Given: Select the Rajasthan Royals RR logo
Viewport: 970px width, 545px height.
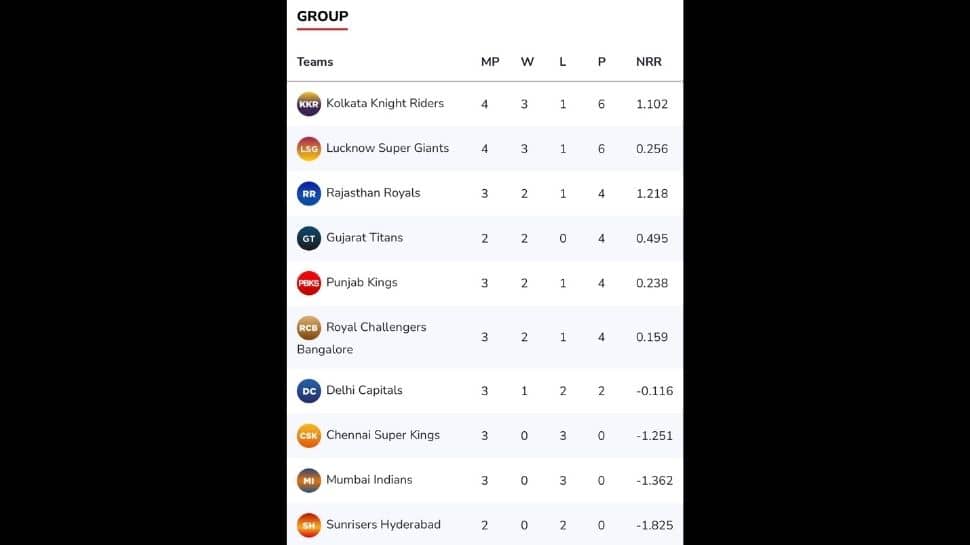Looking at the screenshot, I should tap(309, 194).
